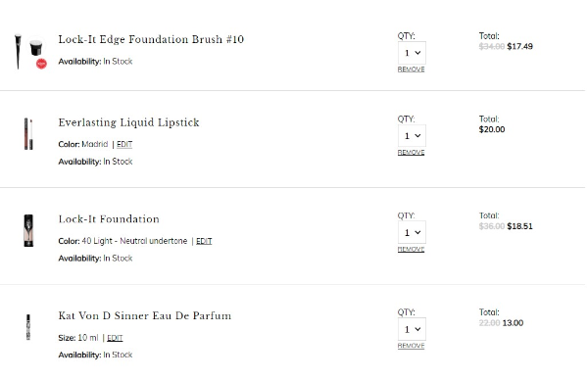Open the Sinner Eau De Parfum thumbnail

[x=28, y=327]
